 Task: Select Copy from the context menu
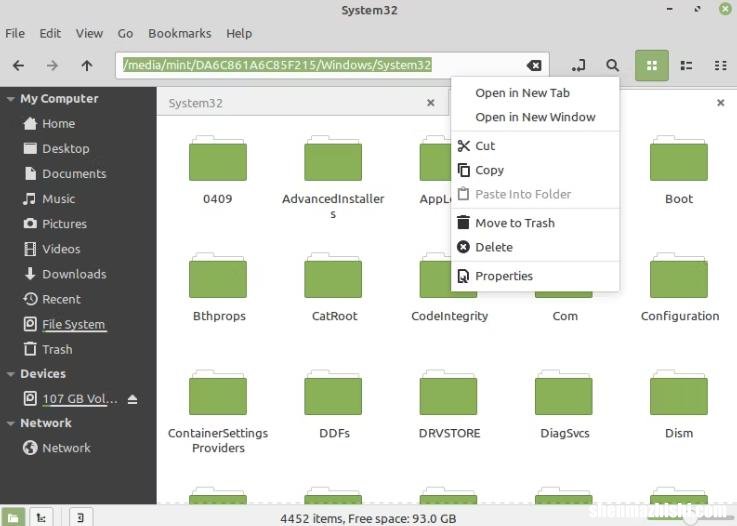(x=535, y=170)
